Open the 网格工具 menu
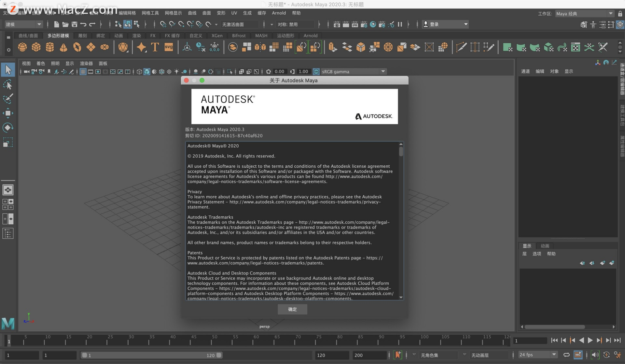The height and width of the screenshot is (364, 625). tap(150, 13)
